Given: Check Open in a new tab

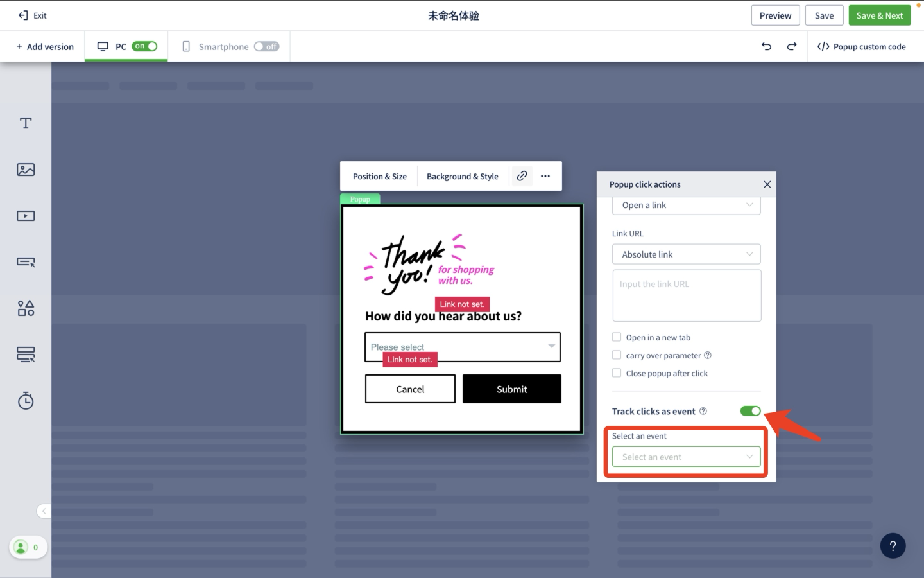Looking at the screenshot, I should 617,337.
